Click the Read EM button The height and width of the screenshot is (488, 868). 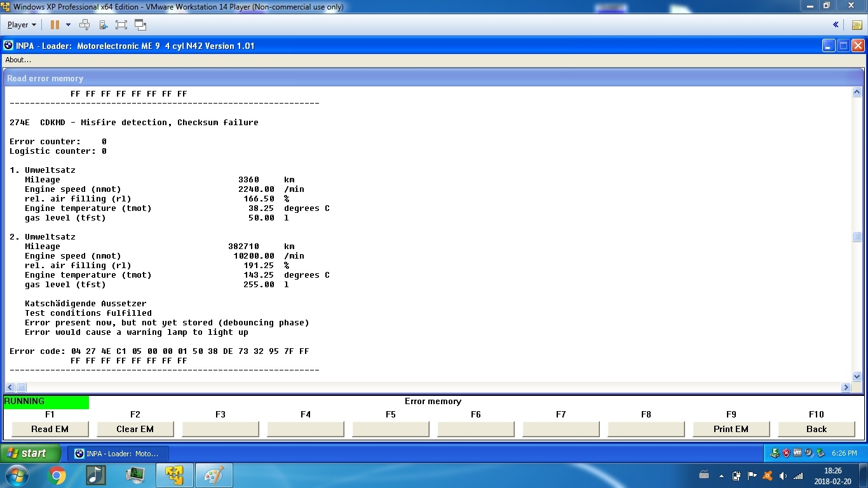click(50, 429)
